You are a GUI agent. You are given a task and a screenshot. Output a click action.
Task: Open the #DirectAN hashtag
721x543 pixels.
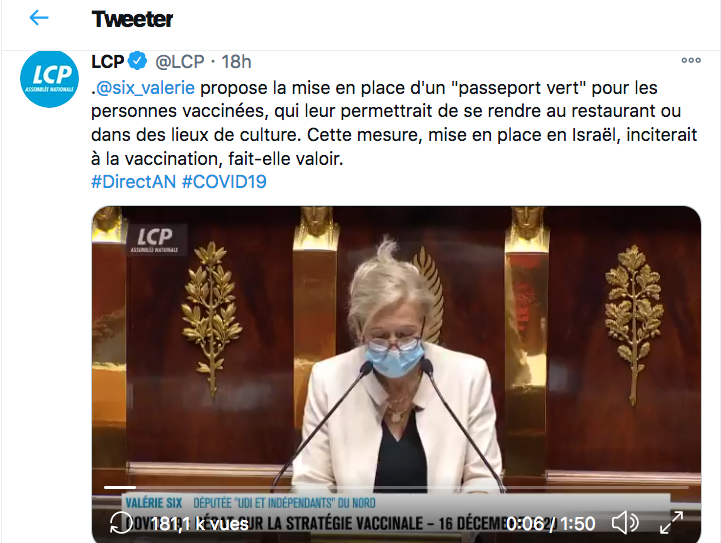133,182
